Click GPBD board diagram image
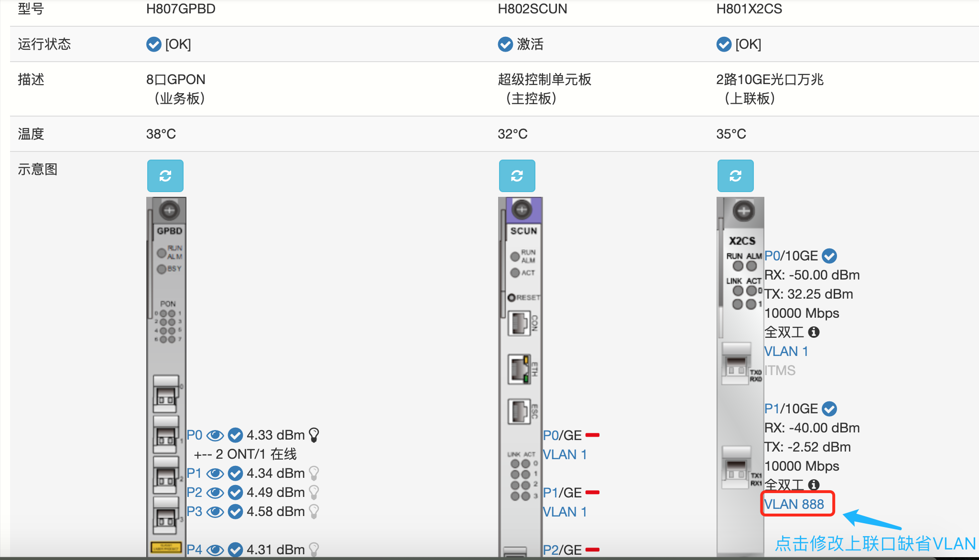The height and width of the screenshot is (560, 979). click(166, 377)
